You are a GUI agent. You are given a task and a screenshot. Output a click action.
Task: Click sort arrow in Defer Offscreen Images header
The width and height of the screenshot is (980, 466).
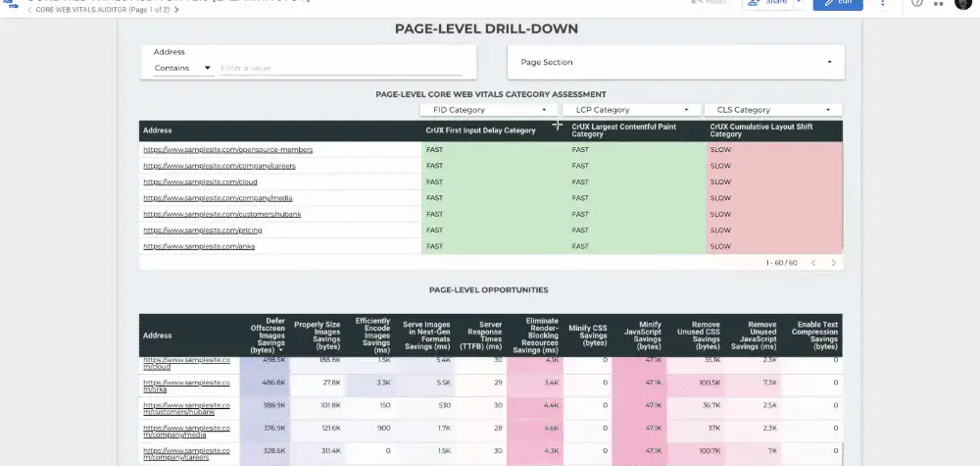pyautogui.click(x=280, y=350)
